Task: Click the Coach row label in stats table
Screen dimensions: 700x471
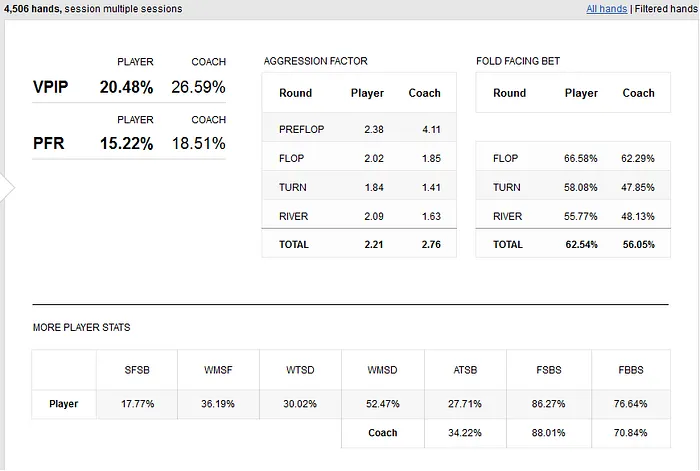Action: click(x=383, y=433)
